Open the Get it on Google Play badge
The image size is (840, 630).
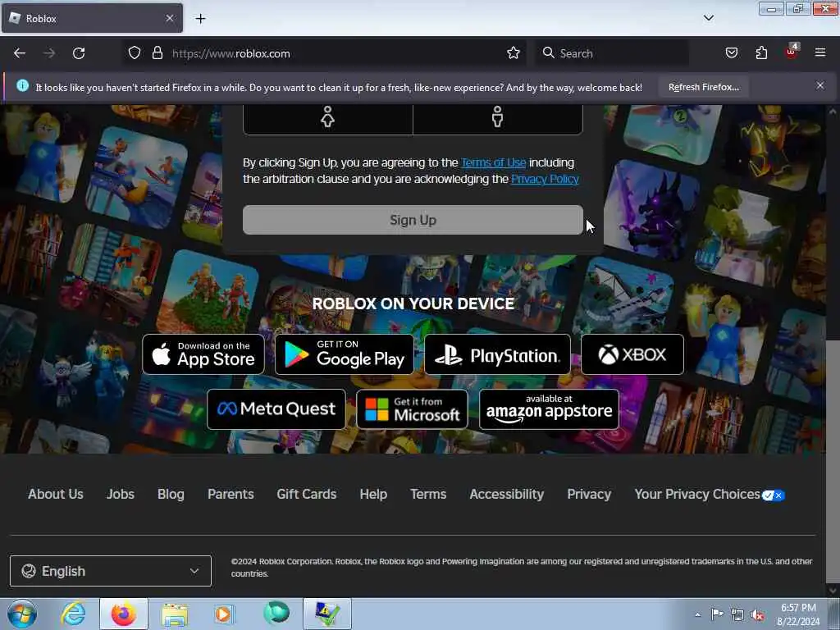coord(344,354)
